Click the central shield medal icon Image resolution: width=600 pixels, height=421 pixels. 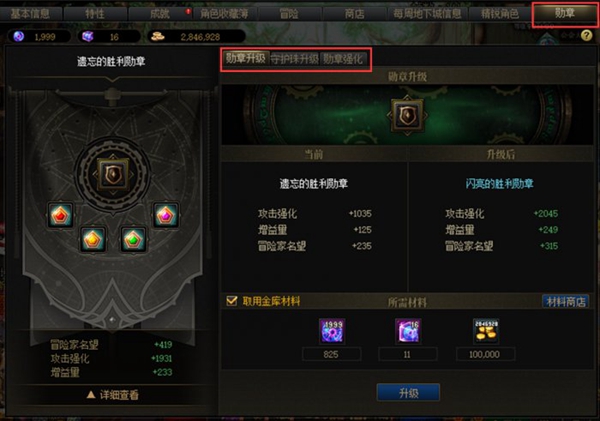113,175
